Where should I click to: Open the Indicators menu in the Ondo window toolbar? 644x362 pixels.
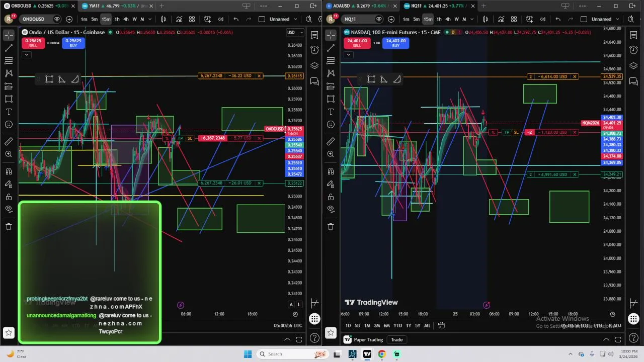(x=179, y=19)
